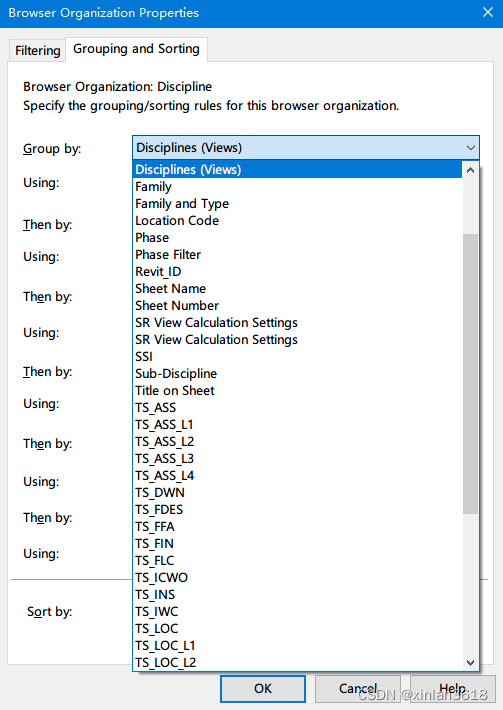The height and width of the screenshot is (710, 503).
Task: Select the Grouping and Sorting tab
Action: click(136, 48)
